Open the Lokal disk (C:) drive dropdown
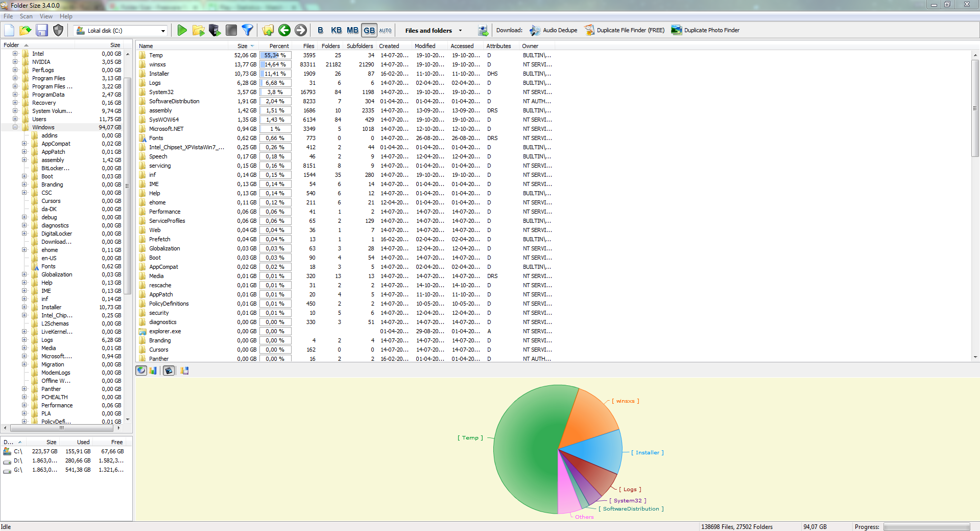Screen dimensions: 980x531 121,31
